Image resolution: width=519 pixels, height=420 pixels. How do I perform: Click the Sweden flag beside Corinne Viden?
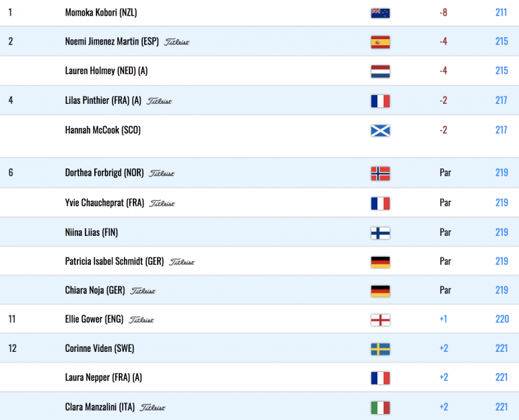pyautogui.click(x=380, y=349)
